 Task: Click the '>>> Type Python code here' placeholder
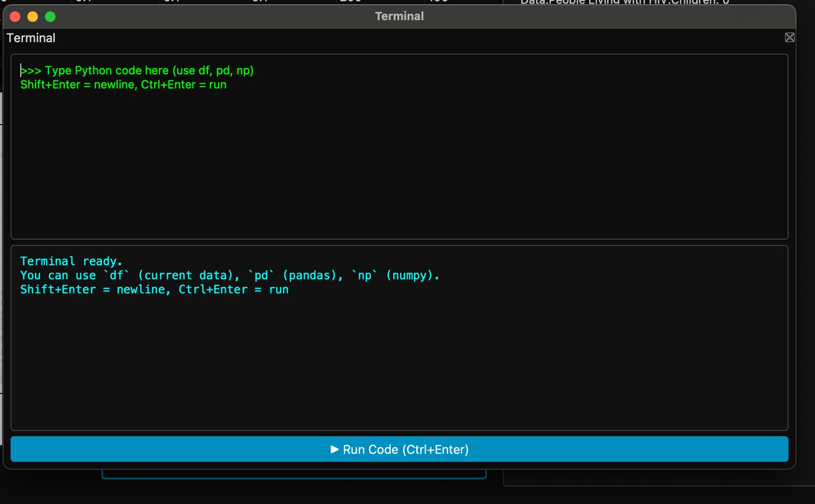point(138,71)
